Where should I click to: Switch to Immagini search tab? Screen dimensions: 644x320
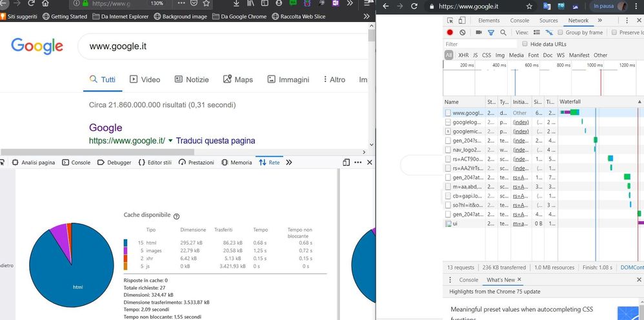(x=288, y=80)
